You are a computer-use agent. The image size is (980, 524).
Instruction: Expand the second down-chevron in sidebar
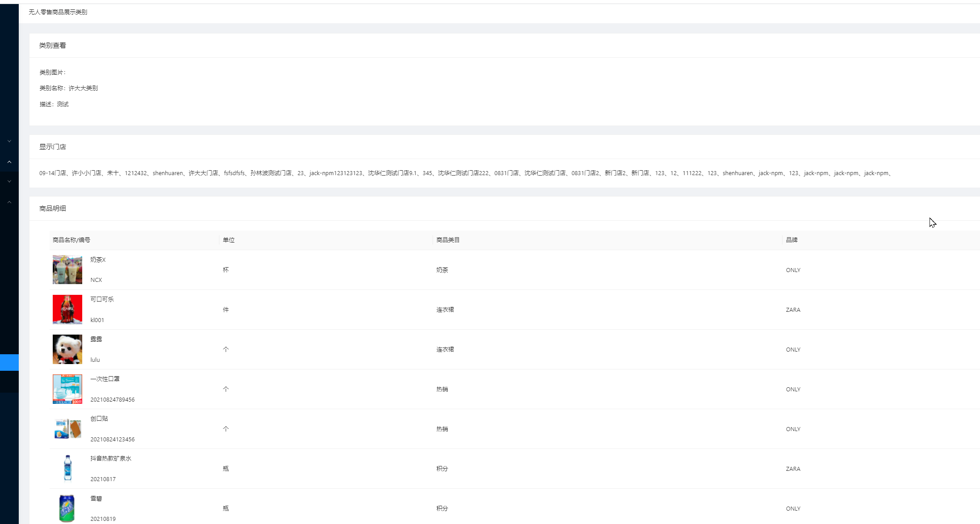(x=9, y=181)
